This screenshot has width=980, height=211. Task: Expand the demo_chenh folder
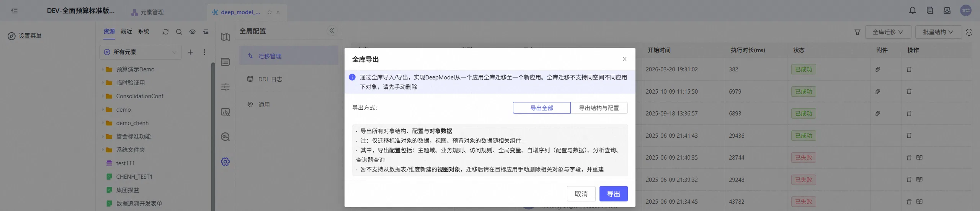point(103,123)
